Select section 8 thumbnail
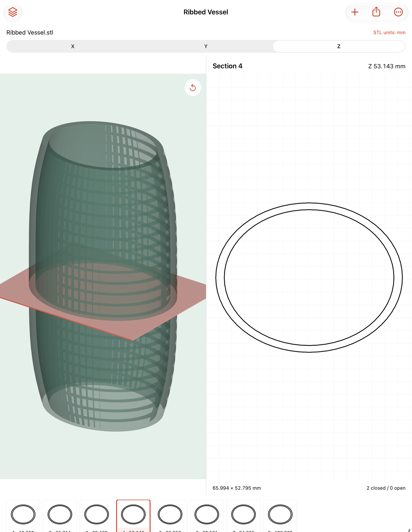412x532 pixels. pos(280,516)
